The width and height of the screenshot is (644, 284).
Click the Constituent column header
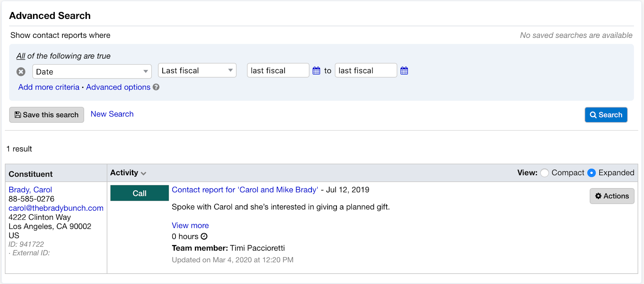[31, 174]
